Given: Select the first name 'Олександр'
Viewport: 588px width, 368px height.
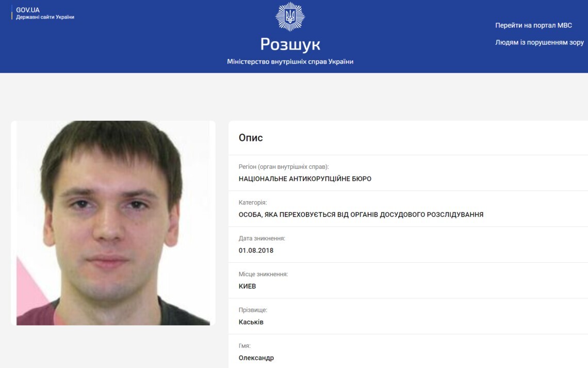Looking at the screenshot, I should [256, 358].
